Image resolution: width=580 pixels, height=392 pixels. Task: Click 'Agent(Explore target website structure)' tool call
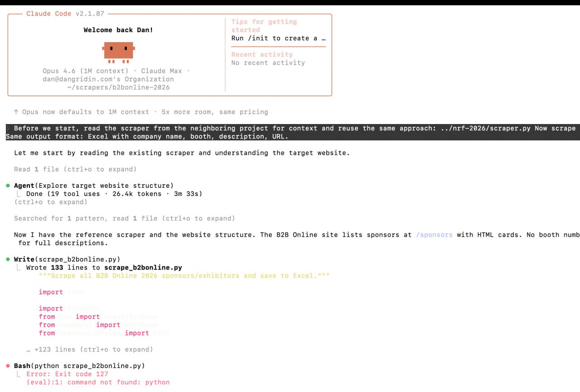point(94,186)
